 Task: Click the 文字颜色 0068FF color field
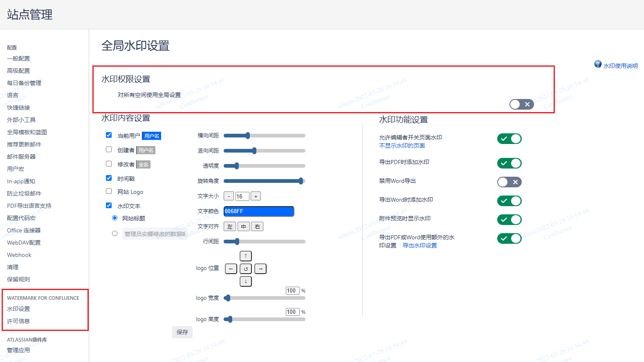click(x=258, y=211)
